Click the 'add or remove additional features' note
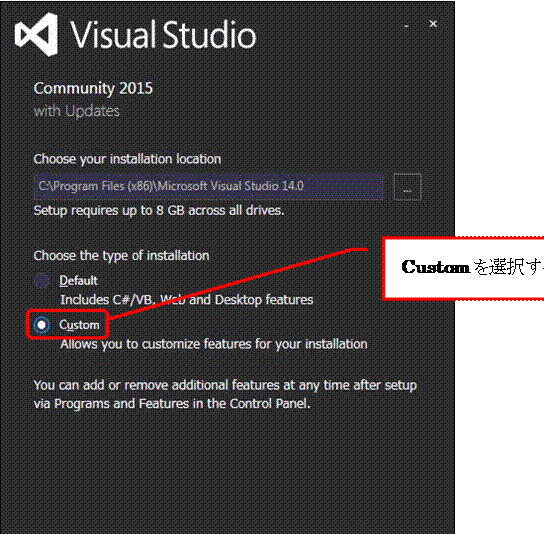The width and height of the screenshot is (544, 534). click(225, 385)
